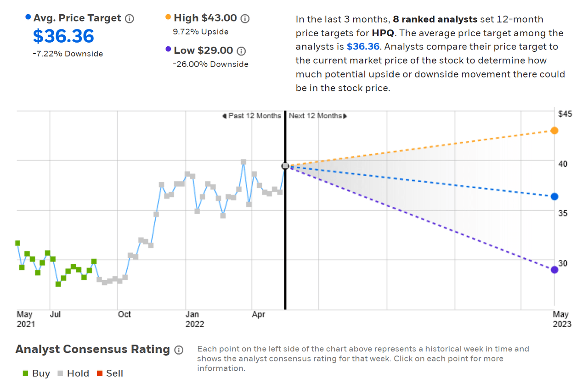Click the Next 12 Months forward arrow

[344, 116]
